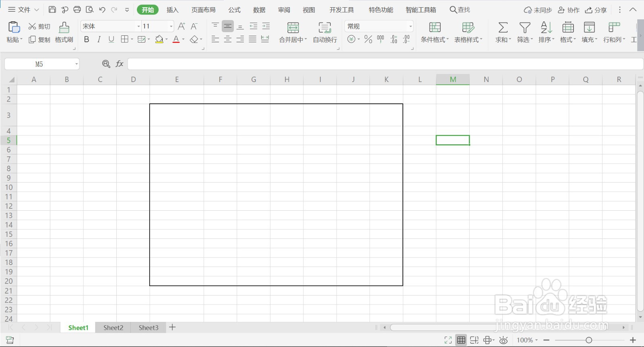Copy the selection using 复制
Image resolution: width=644 pixels, height=347 pixels.
(x=39, y=39)
